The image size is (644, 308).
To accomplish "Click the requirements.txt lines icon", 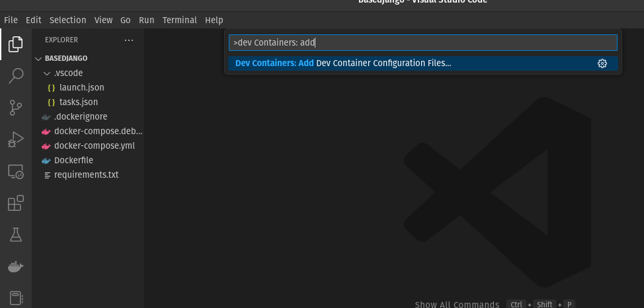I will click(x=48, y=175).
